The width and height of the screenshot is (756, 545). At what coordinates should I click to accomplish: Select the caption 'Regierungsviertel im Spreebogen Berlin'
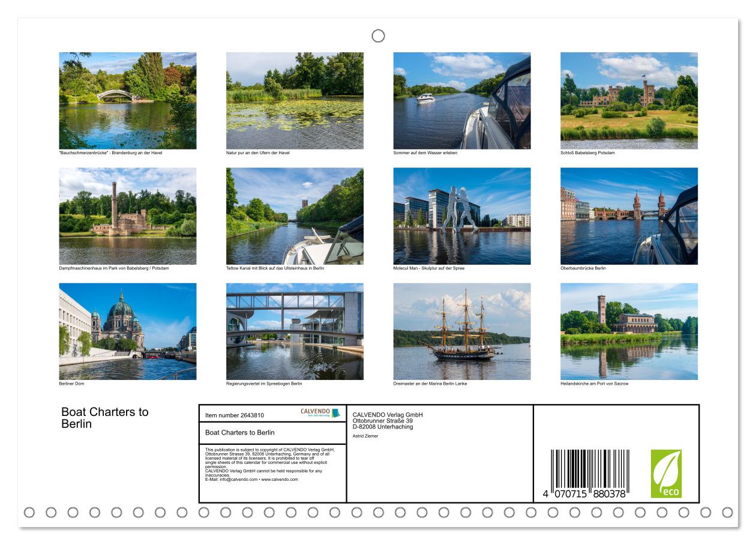[x=264, y=384]
